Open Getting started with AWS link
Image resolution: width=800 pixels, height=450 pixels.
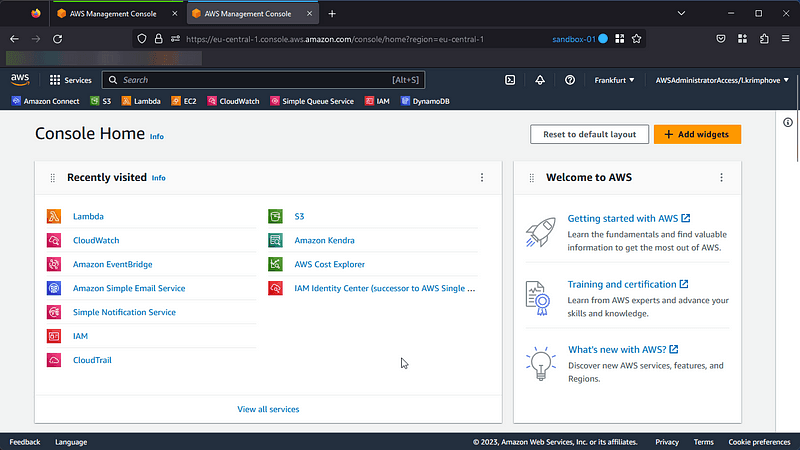point(629,218)
